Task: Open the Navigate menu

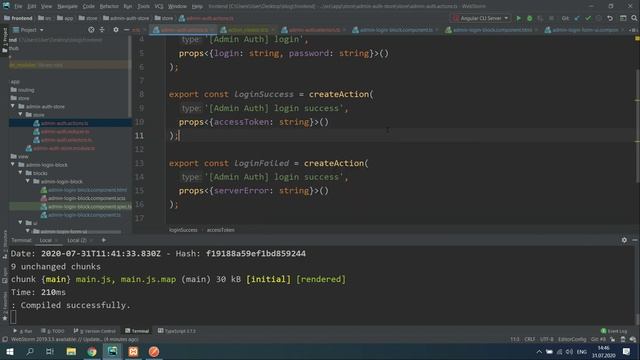Action: (x=67, y=7)
